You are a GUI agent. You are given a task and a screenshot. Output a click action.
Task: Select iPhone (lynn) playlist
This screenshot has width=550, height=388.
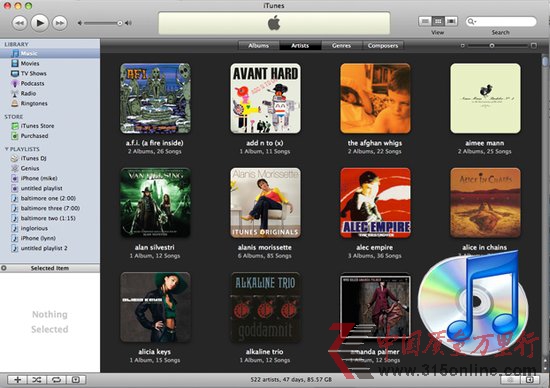coord(50,238)
